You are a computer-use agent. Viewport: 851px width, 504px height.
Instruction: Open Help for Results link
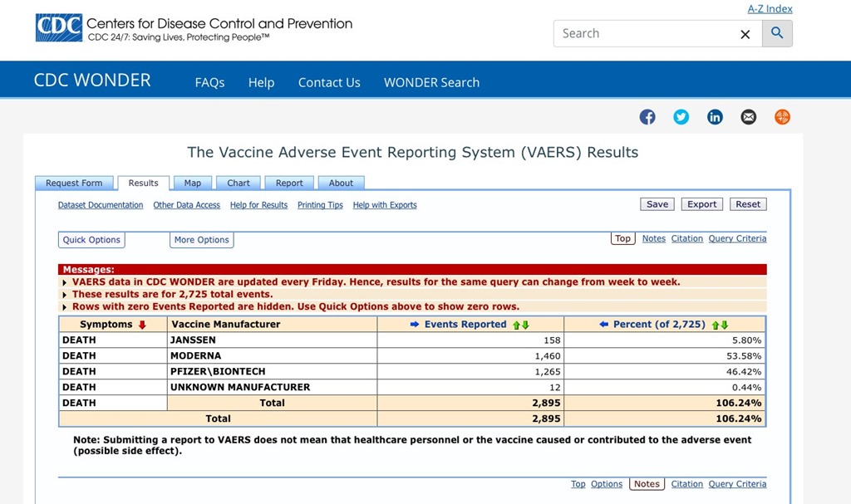click(259, 205)
